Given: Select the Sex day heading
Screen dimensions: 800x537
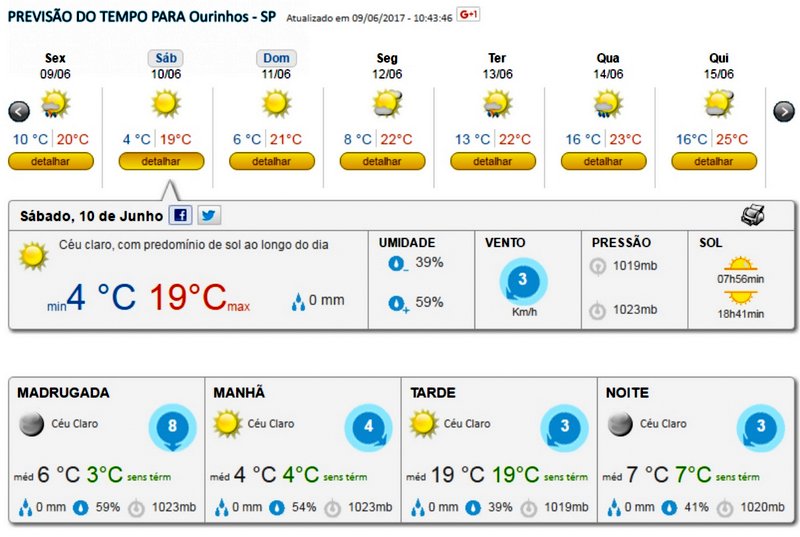Looking at the screenshot, I should pyautogui.click(x=55, y=58).
